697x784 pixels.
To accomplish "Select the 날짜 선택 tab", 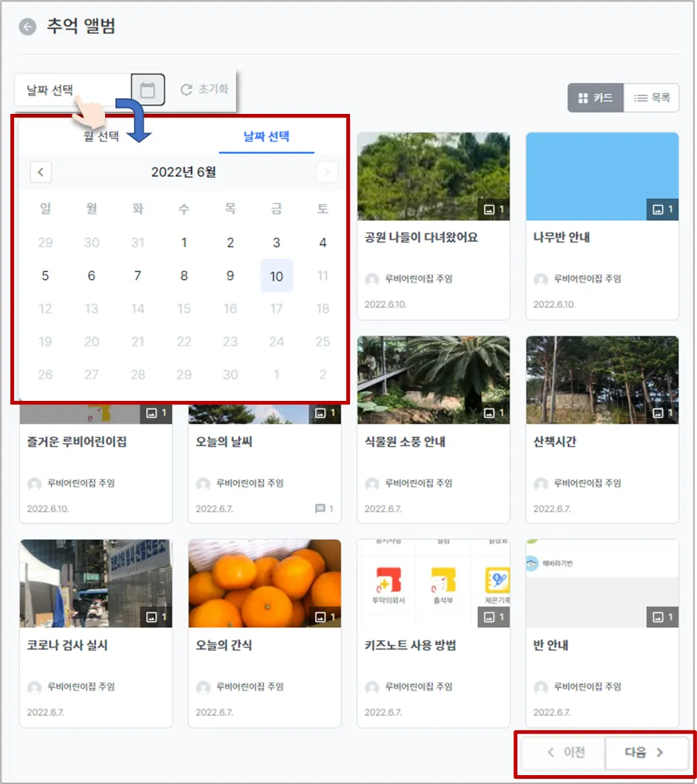I will (266, 136).
